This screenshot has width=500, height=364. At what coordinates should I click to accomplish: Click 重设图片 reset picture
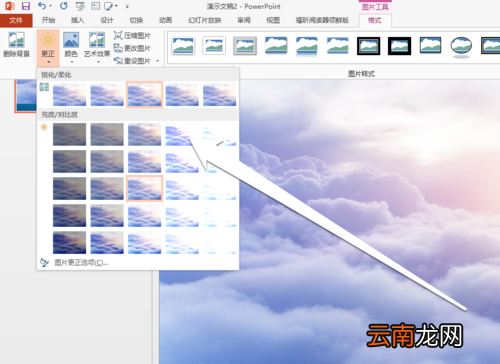132,61
